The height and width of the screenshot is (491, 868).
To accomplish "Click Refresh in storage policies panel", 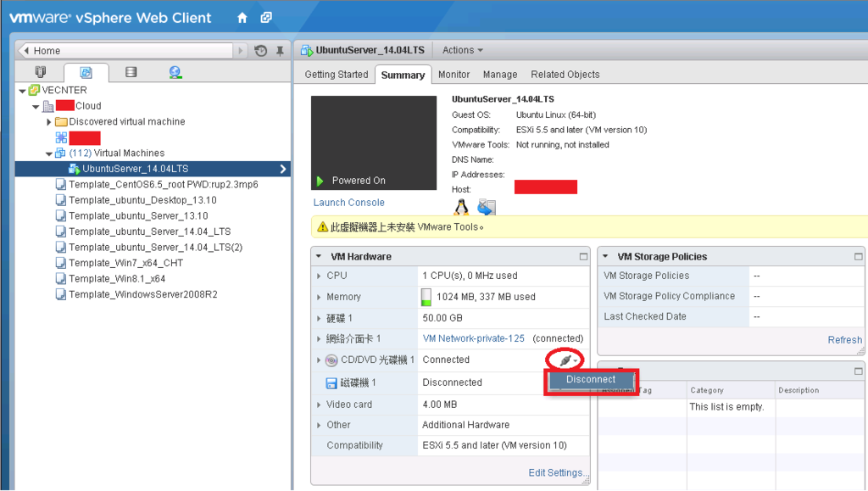I will pyautogui.click(x=845, y=340).
